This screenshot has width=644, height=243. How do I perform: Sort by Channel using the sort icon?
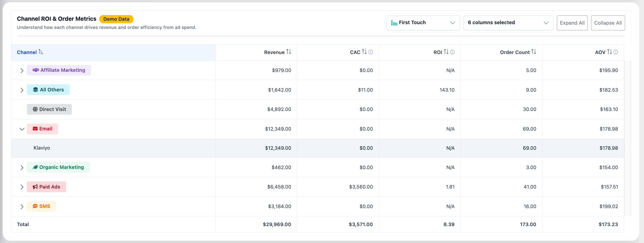tap(41, 52)
